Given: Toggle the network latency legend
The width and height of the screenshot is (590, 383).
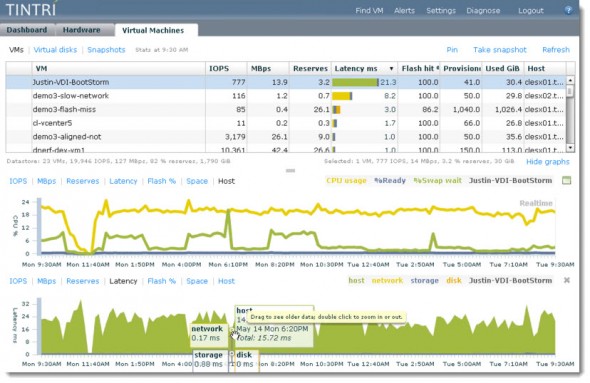Looking at the screenshot, I should (x=387, y=280).
